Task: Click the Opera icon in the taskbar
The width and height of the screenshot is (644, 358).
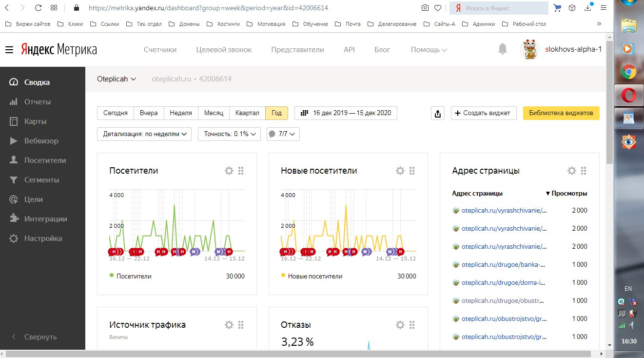Action: tap(628, 96)
